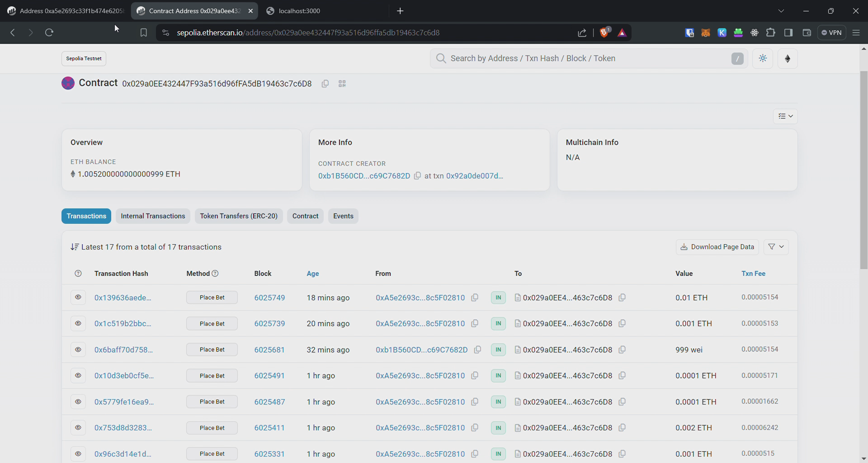This screenshot has height=463, width=868.
Task: Open the Events tab
Action: (x=343, y=216)
